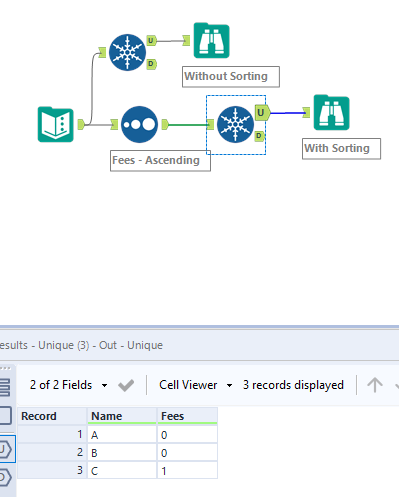
Task: Select the D results anchor in left sidebar
Action: pos(6,477)
